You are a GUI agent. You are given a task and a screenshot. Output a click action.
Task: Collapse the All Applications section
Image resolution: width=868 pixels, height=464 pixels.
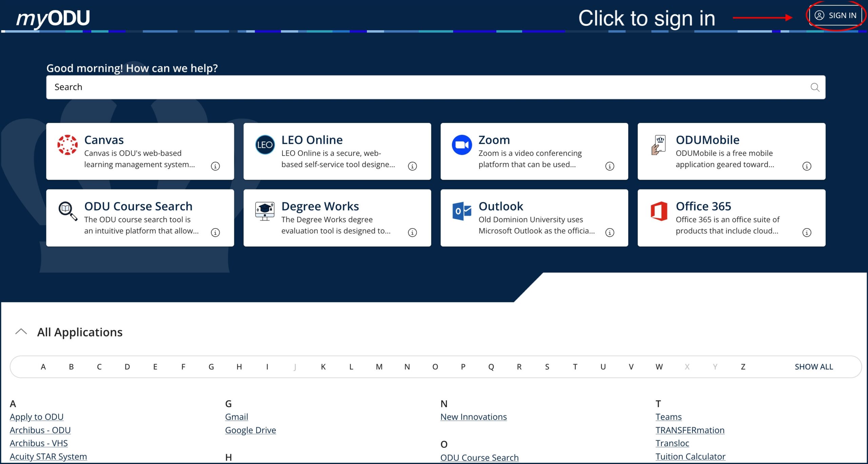[x=21, y=331]
